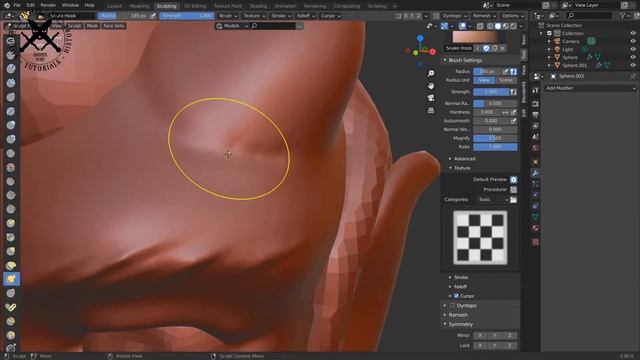Hide the Camera using its eye icon
The height and width of the screenshot is (360, 640).
point(633,41)
